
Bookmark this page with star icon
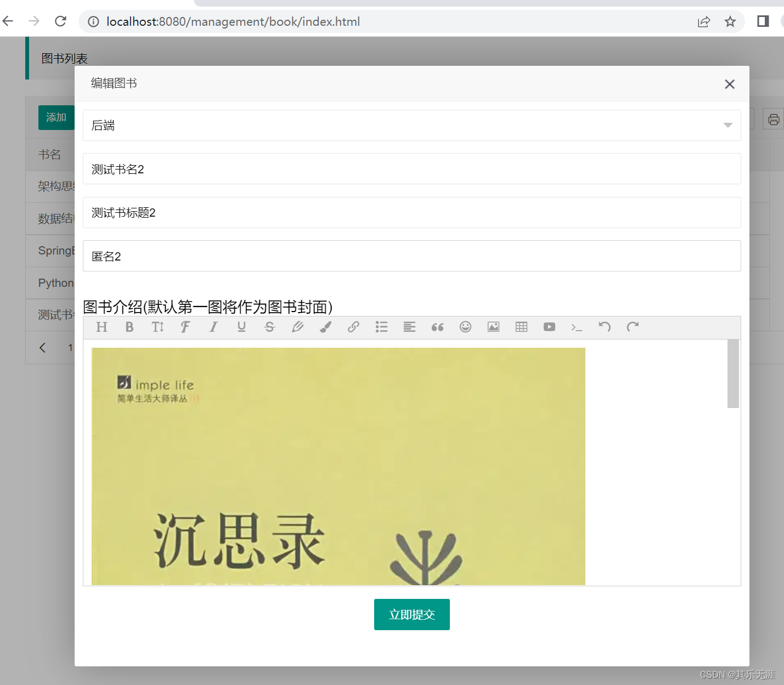click(x=730, y=21)
